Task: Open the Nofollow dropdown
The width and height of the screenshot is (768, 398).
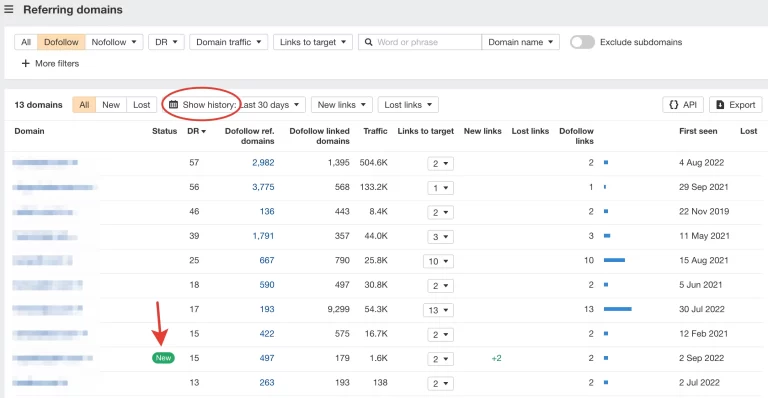Action: [x=114, y=42]
